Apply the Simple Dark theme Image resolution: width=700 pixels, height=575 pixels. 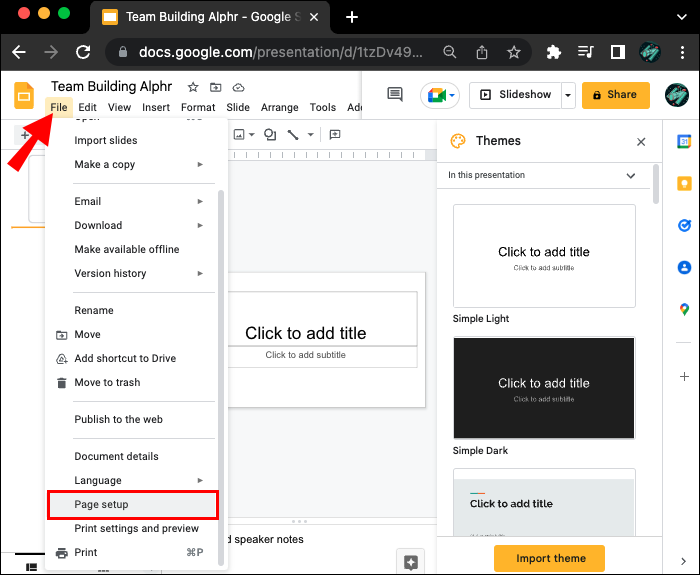click(x=544, y=388)
